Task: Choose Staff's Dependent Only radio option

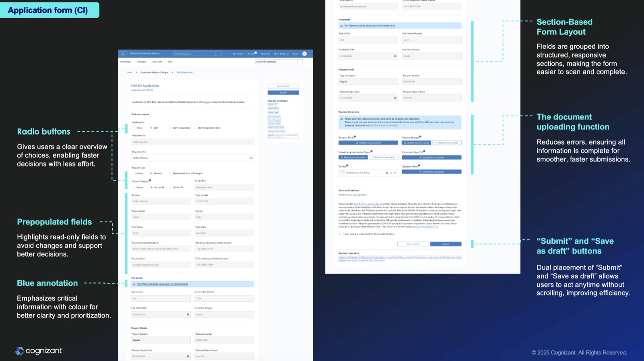Action: 196,128
